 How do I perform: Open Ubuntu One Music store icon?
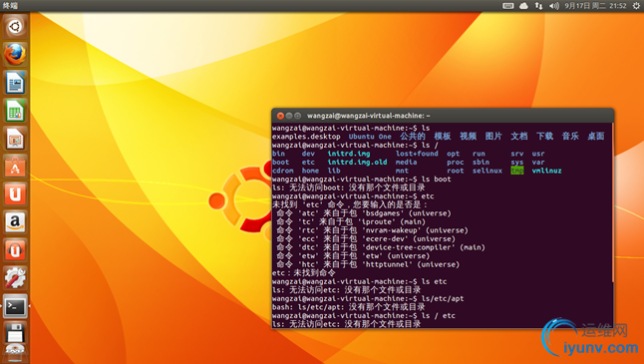click(15, 249)
